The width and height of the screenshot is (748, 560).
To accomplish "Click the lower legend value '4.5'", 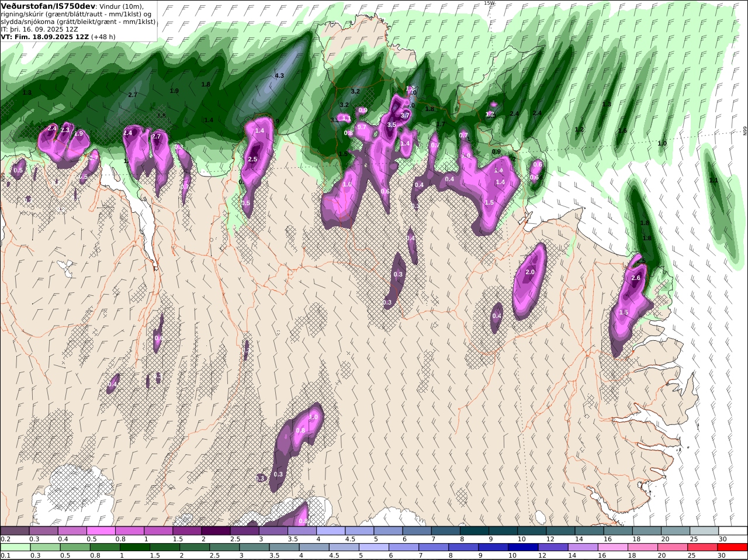I will (x=334, y=555).
